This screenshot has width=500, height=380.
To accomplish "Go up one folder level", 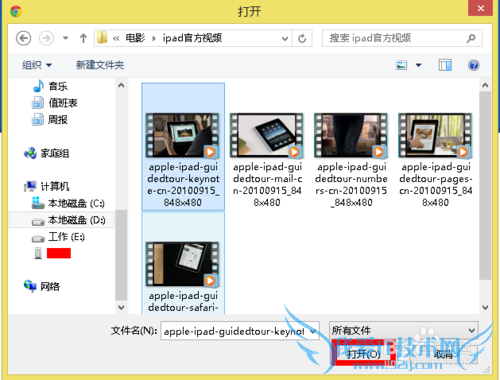I will point(83,38).
